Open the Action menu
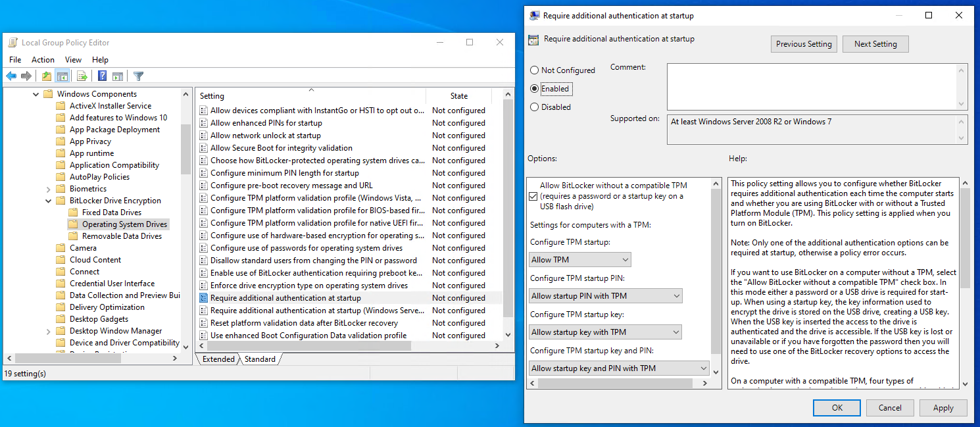980x427 pixels. click(43, 60)
